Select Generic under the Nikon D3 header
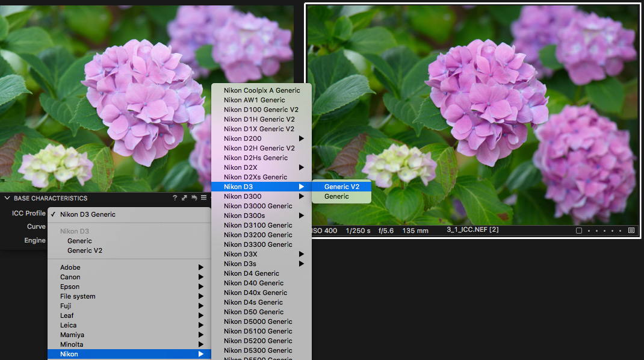 click(x=129, y=241)
